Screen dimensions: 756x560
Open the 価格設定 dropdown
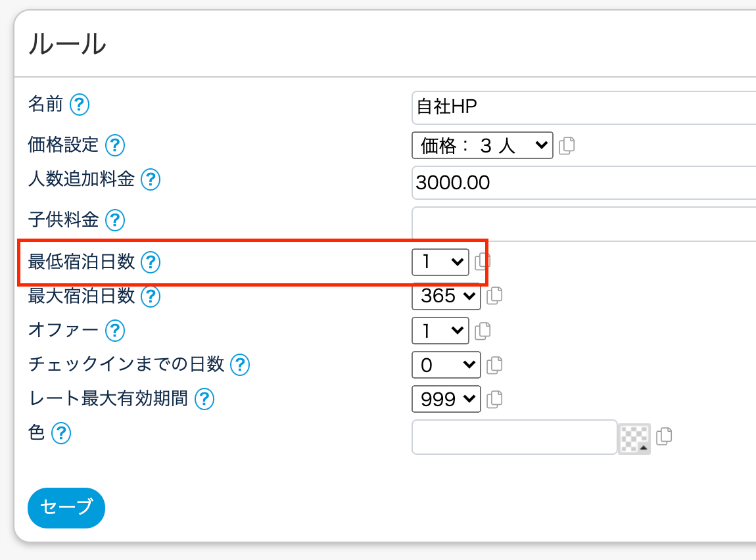click(482, 145)
